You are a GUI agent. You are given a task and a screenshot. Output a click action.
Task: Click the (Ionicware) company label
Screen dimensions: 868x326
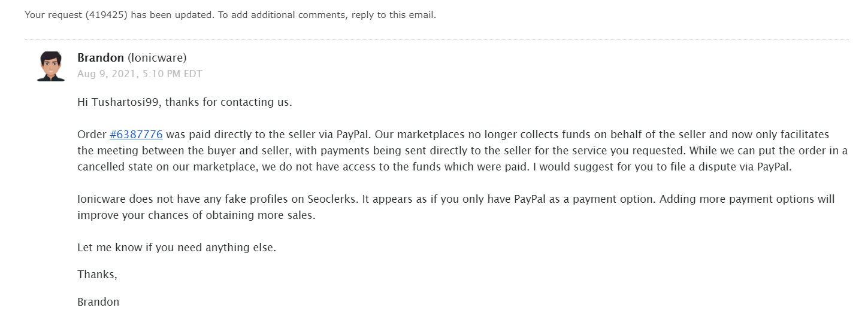pos(157,58)
